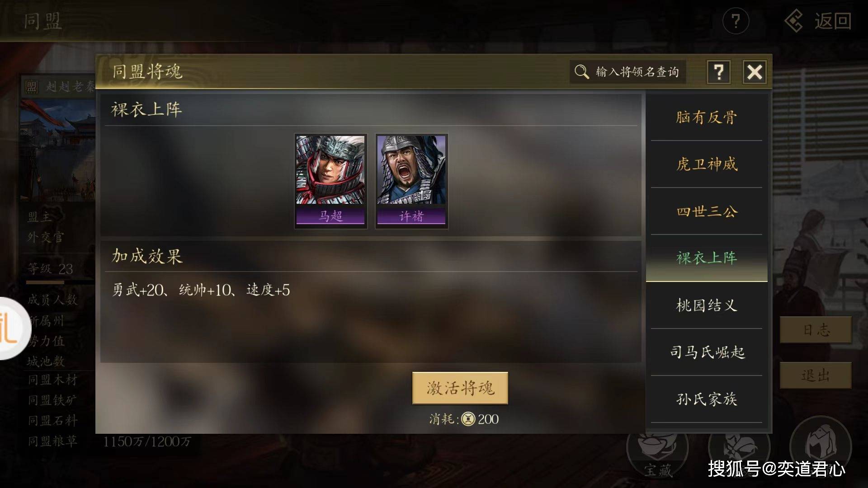
Task: Select the 许褚 general portrait
Action: pyautogui.click(x=411, y=181)
